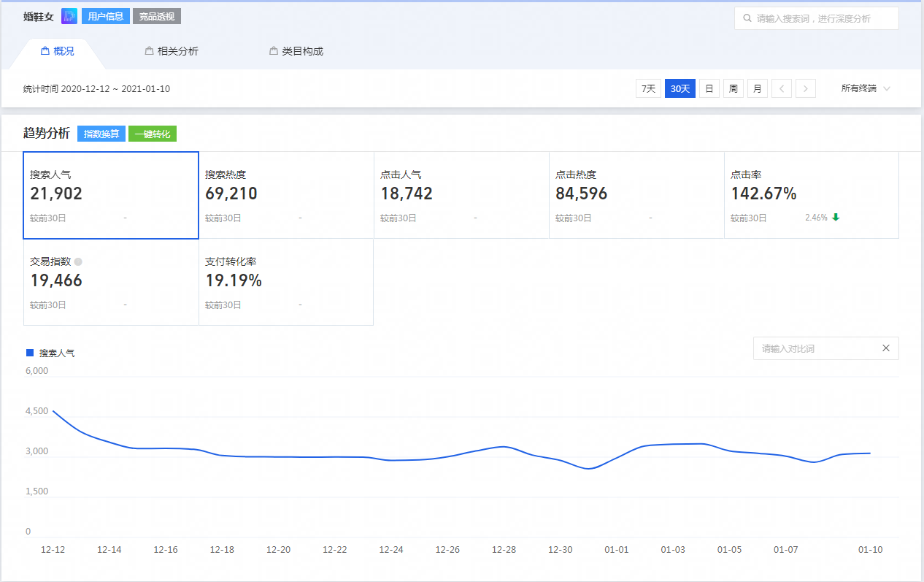Click the keyword title 婚鞋女

[39, 16]
